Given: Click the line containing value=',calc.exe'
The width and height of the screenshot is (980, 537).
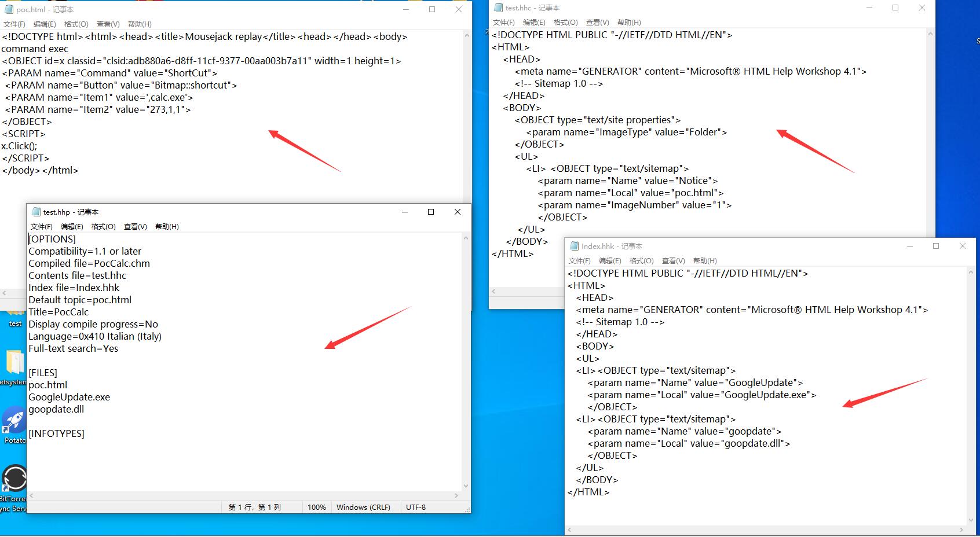Looking at the screenshot, I should click(x=99, y=97).
